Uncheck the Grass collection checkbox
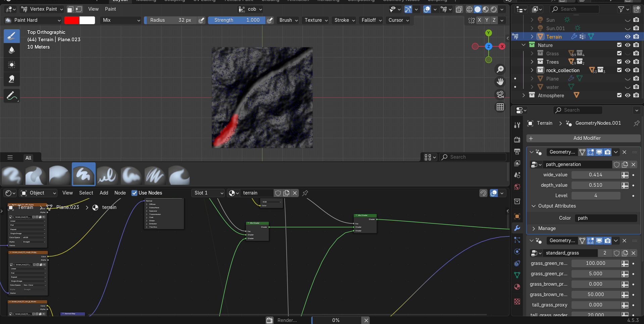This screenshot has height=324, width=644. (619, 53)
